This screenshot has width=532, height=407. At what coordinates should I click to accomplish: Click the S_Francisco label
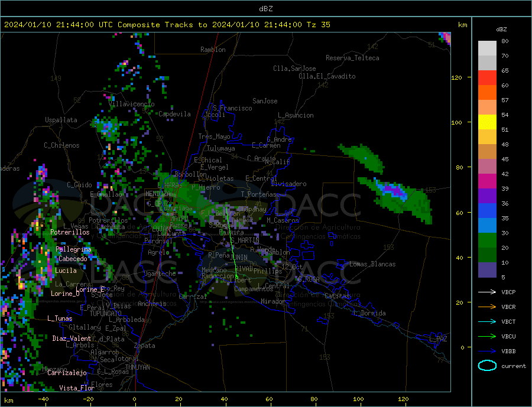point(232,108)
